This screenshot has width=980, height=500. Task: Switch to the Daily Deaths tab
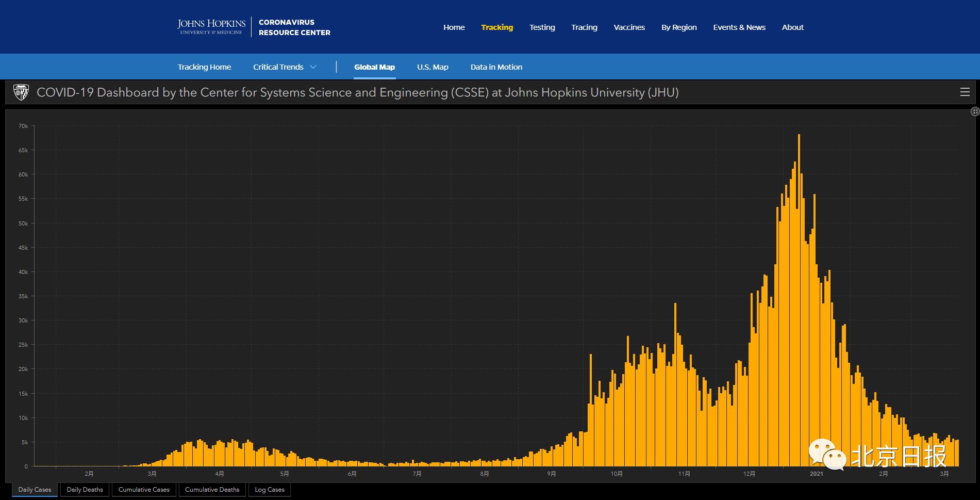tap(85, 490)
